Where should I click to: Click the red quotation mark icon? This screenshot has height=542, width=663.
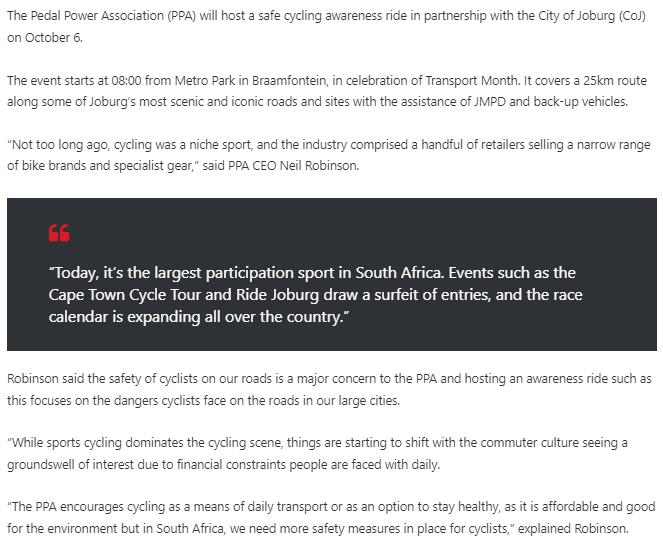click(x=59, y=233)
